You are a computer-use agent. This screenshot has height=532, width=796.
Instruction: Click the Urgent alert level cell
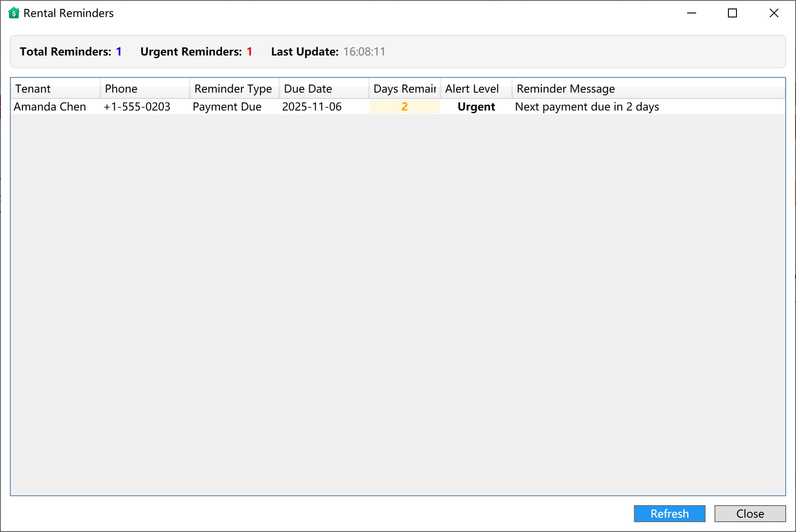[x=476, y=106]
